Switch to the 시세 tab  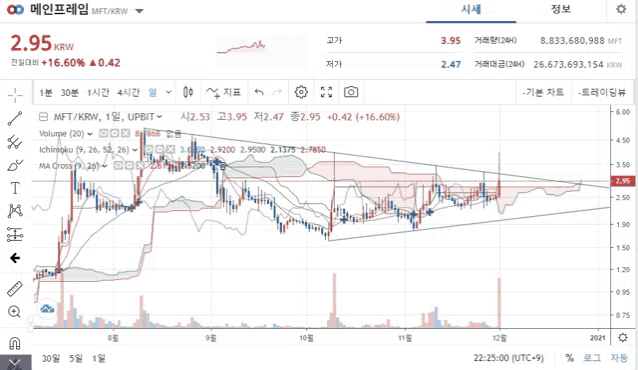[x=471, y=9]
